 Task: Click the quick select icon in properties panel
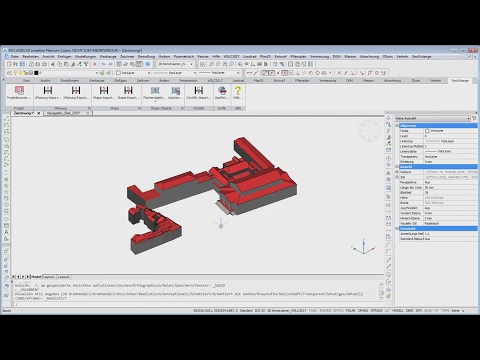474,118
